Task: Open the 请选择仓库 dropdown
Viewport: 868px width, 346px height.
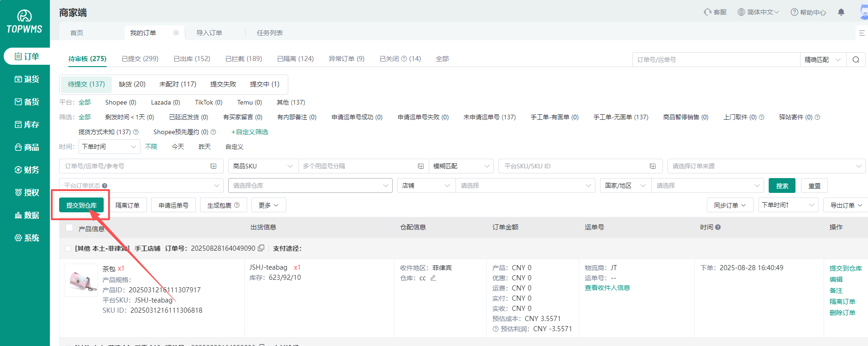Action: 310,185
